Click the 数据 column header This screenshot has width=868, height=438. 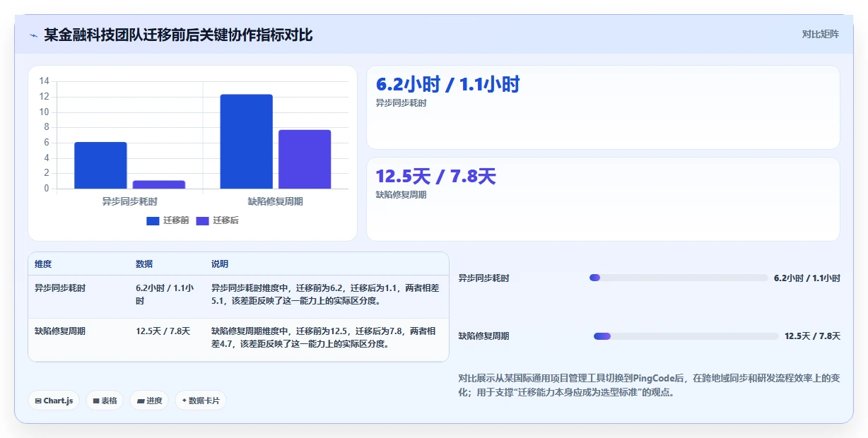[x=144, y=264]
